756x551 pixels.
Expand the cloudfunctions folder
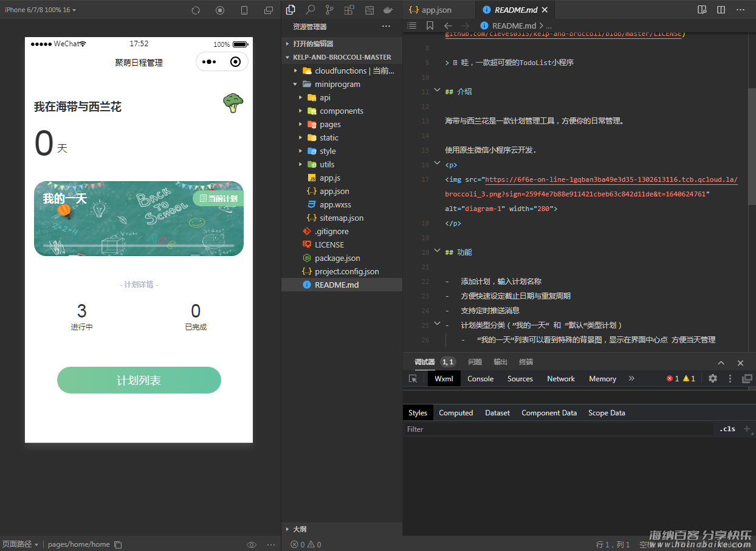click(x=342, y=71)
